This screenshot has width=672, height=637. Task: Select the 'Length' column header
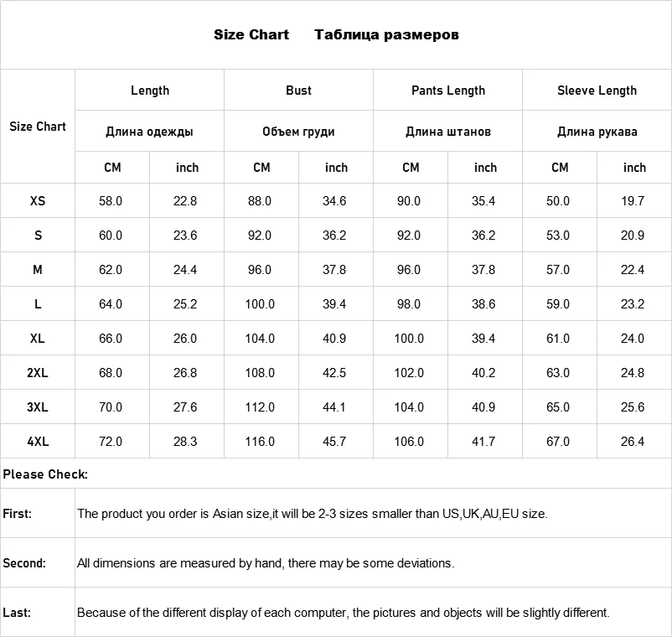150,91
